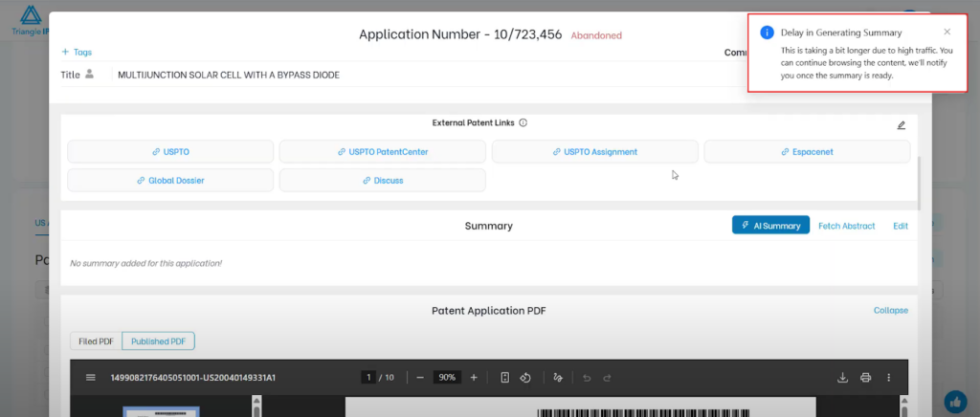Click the AI Summary button
Image resolution: width=980 pixels, height=417 pixels.
770,226
